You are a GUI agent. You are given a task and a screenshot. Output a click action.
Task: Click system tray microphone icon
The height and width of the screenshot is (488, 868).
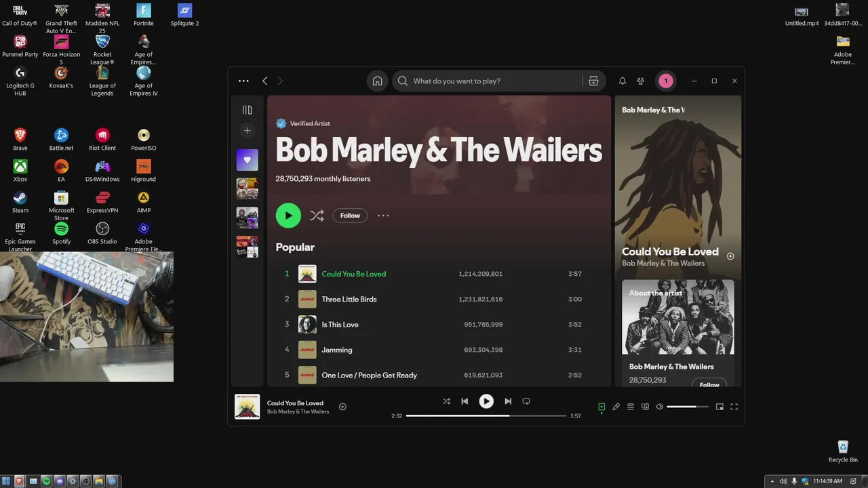[x=794, y=481]
